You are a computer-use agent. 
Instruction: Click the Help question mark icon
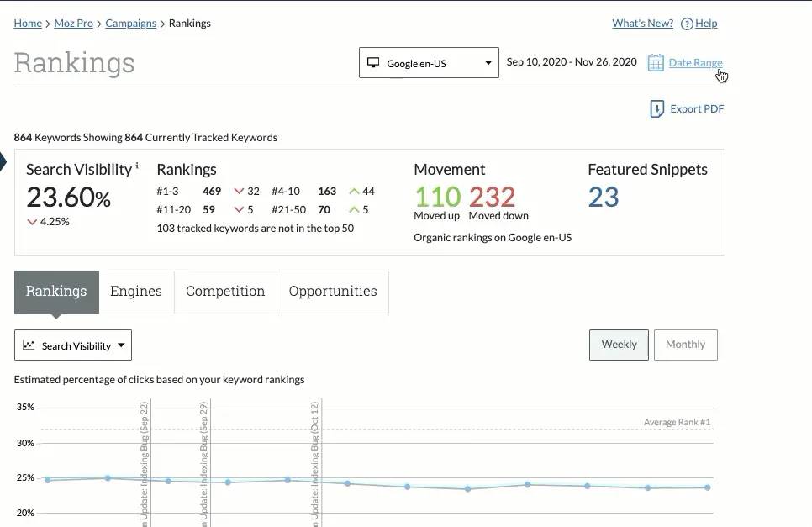click(x=687, y=24)
